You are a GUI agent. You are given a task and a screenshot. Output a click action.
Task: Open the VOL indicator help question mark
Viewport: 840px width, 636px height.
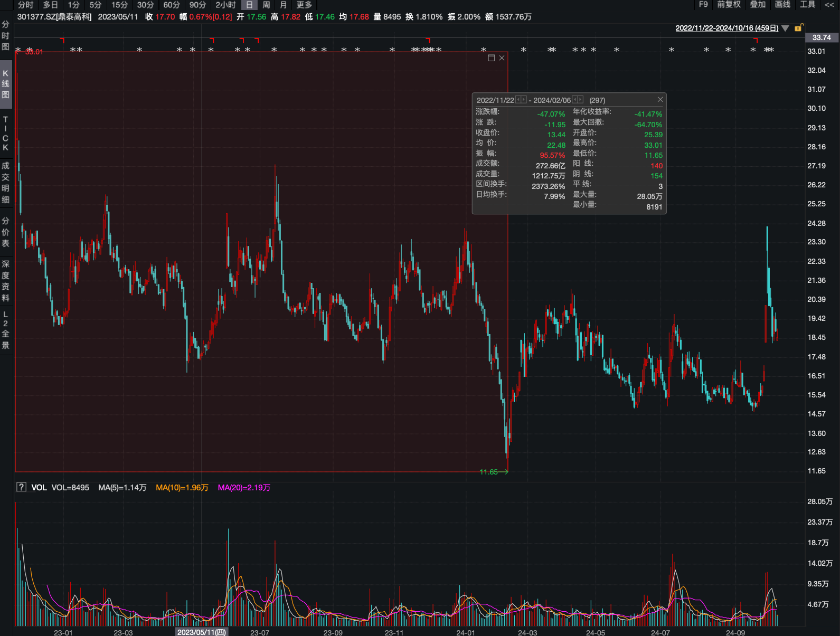pos(21,487)
